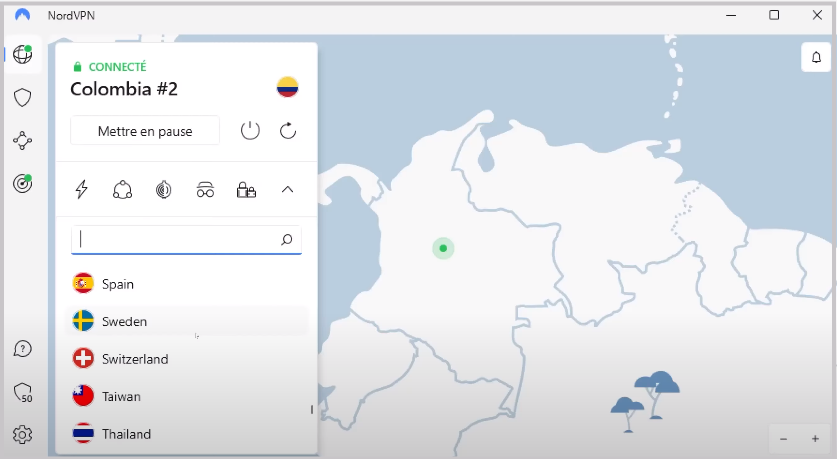Screen dimensions: 837x459
Task: Click the power disconnect icon
Action: 250,131
